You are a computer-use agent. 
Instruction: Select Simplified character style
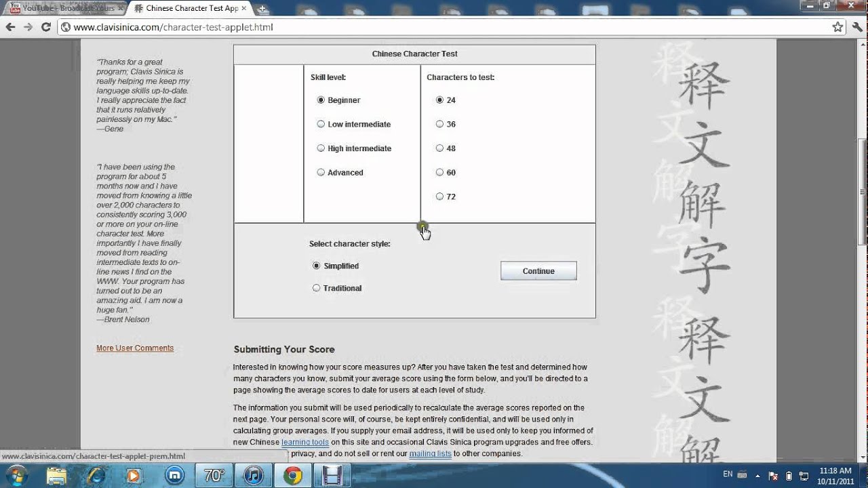(x=336, y=266)
